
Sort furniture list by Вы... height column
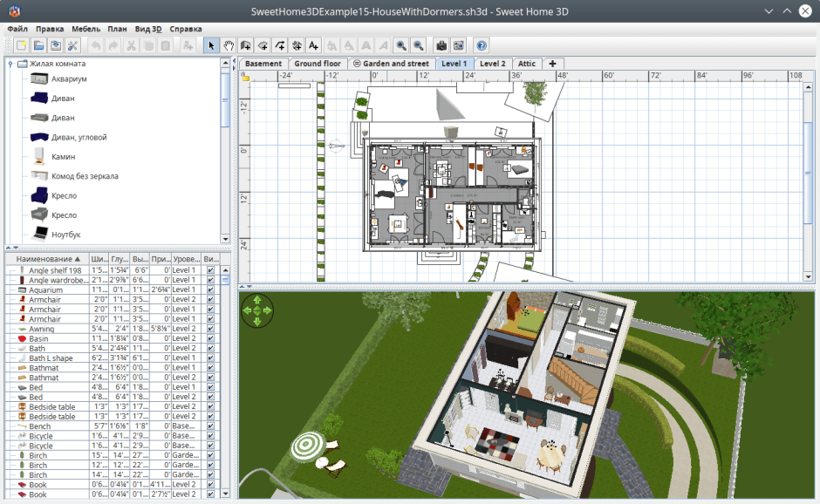point(140,259)
